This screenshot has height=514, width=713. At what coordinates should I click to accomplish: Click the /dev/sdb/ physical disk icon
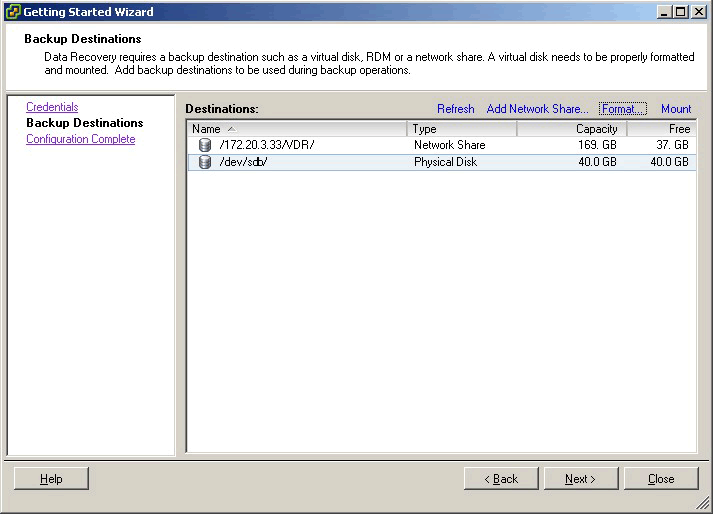click(x=205, y=162)
